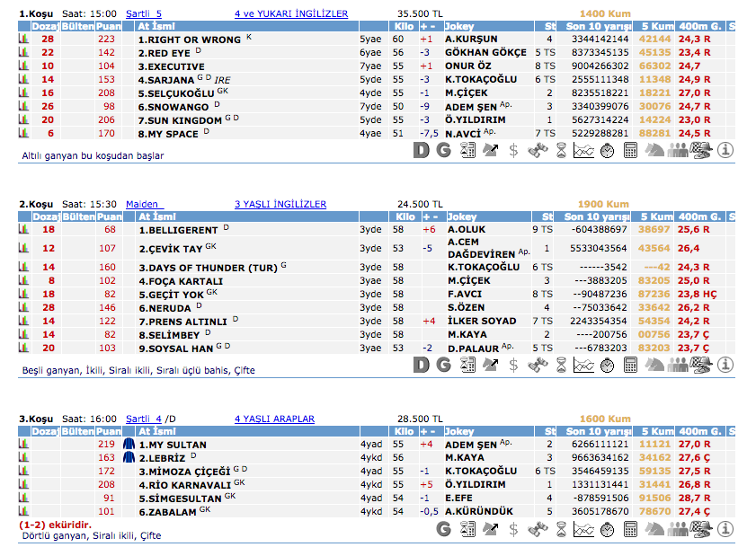Click the dollar sign icon in race 2
Image resolution: width=756 pixels, height=556 pixels.
[513, 365]
